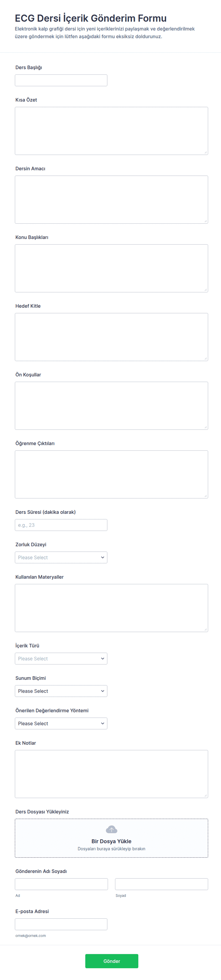Expand Önerilen Değerlendirme Yöntemi dropdown
The width and height of the screenshot is (221, 980).
[61, 723]
